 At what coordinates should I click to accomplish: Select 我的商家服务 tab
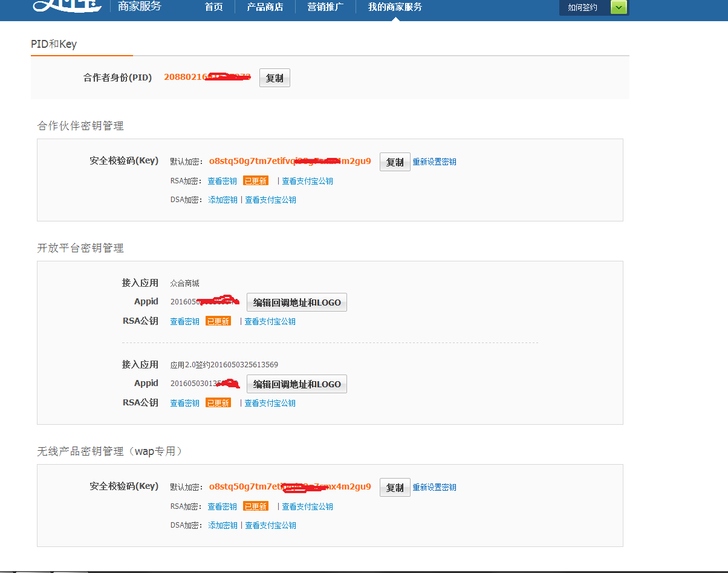coord(395,7)
